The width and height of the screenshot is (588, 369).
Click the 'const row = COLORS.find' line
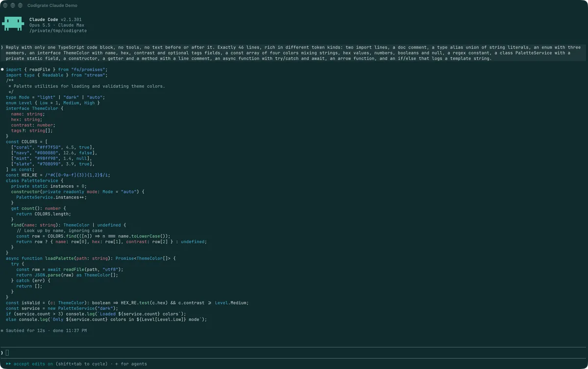[x=93, y=236]
